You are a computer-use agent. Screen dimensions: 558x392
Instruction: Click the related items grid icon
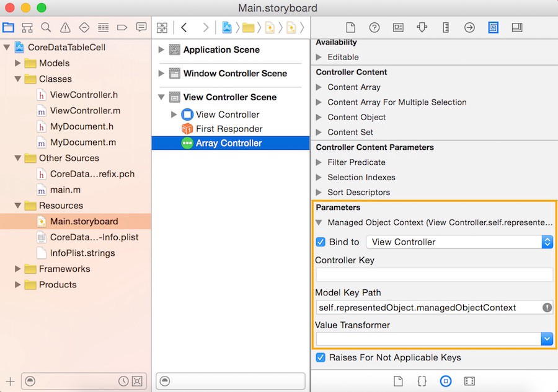coord(162,28)
